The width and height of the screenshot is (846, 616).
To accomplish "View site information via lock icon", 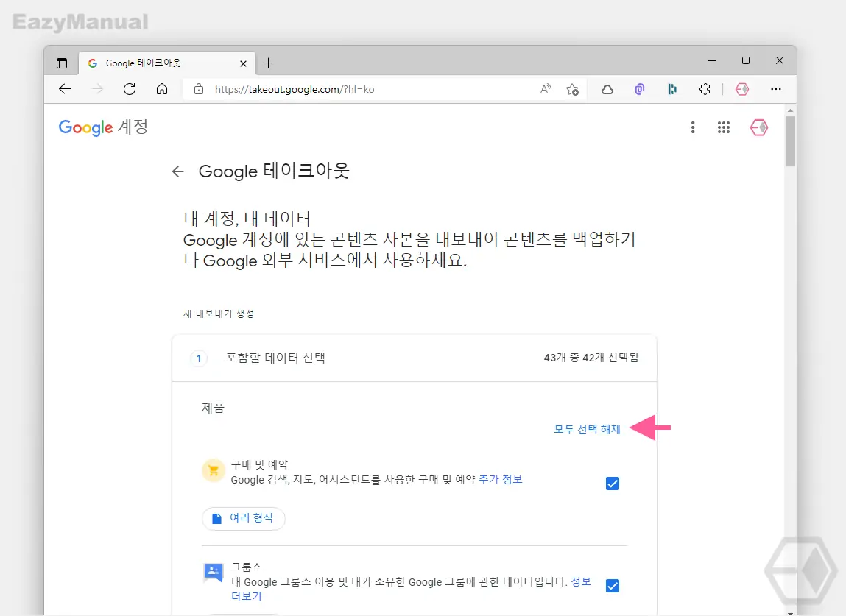I will point(199,89).
